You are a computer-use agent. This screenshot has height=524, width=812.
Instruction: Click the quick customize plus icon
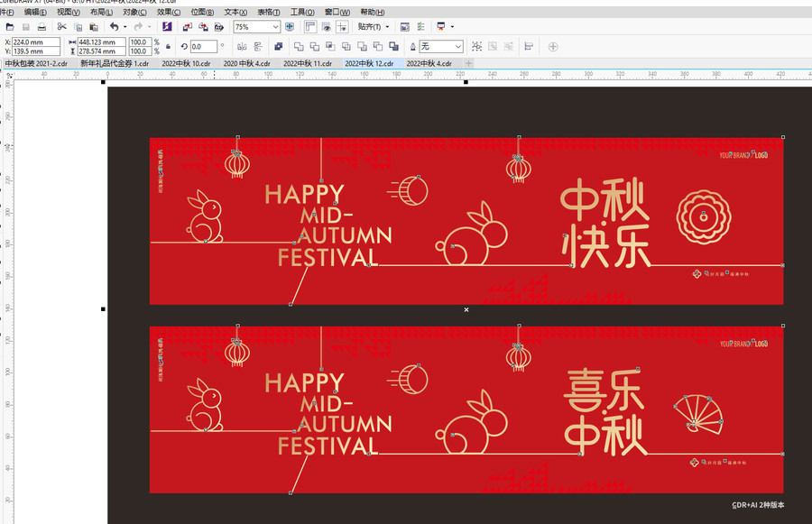[553, 47]
